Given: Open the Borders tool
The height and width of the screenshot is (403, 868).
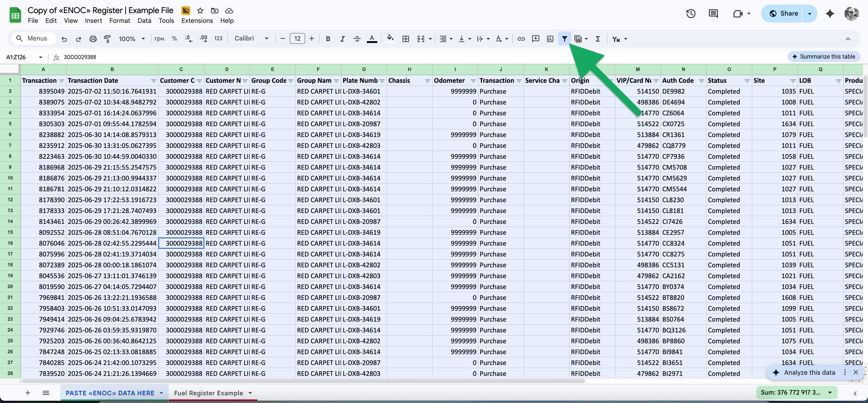Looking at the screenshot, I should pyautogui.click(x=406, y=39).
